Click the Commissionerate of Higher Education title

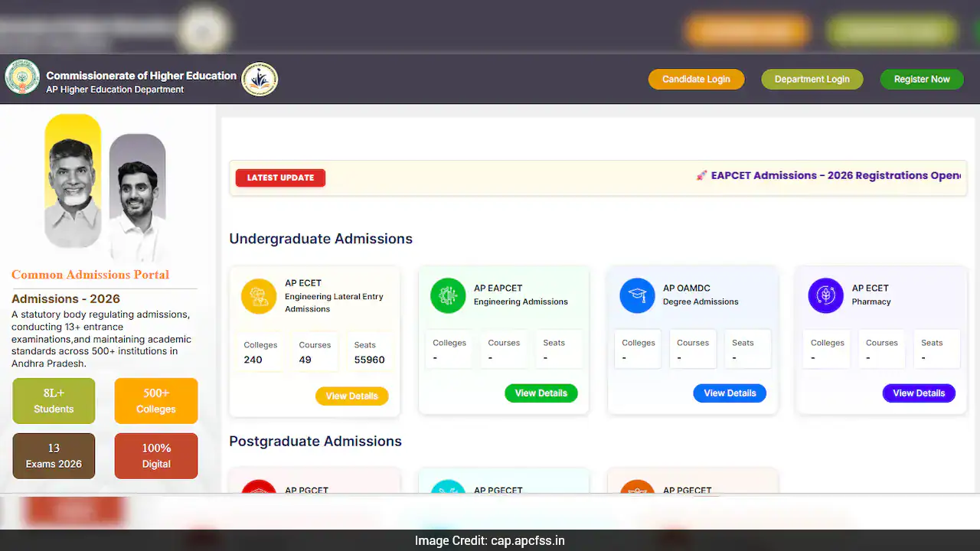pos(142,75)
